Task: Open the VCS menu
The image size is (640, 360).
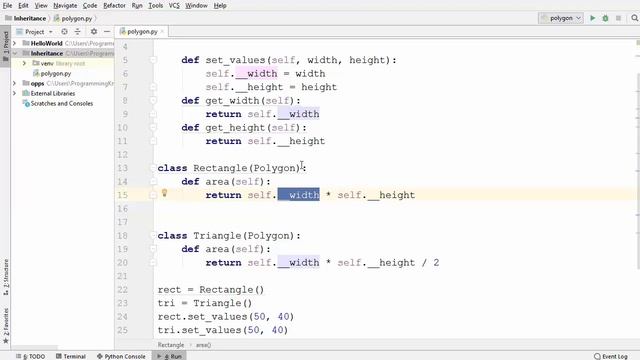Action: [x=174, y=6]
